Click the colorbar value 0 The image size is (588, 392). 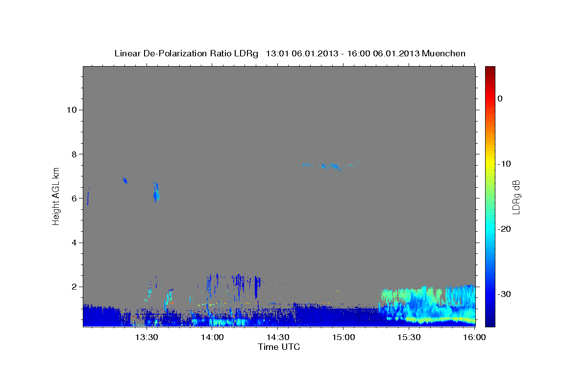pyautogui.click(x=500, y=98)
